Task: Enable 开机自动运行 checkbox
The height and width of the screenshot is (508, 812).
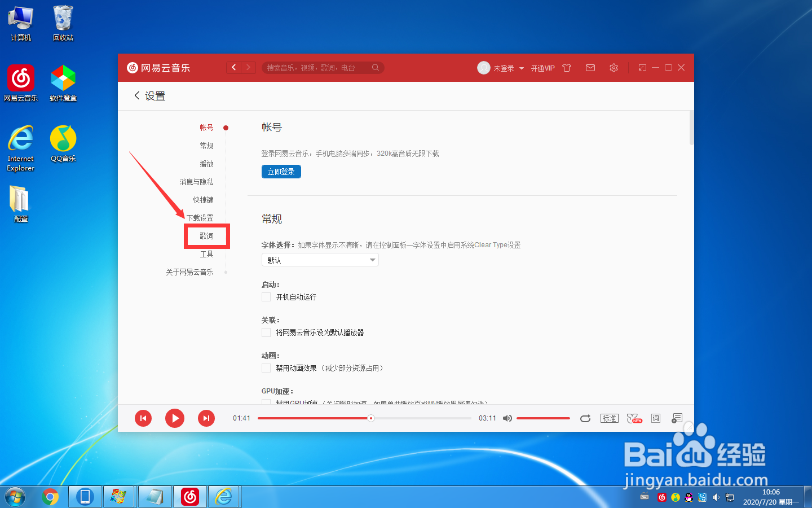Action: point(266,297)
